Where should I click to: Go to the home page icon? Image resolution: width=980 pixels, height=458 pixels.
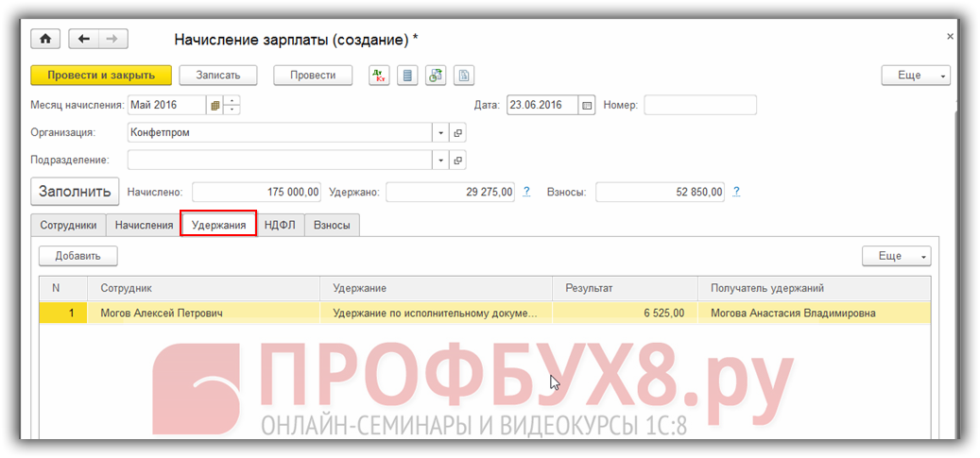point(44,39)
